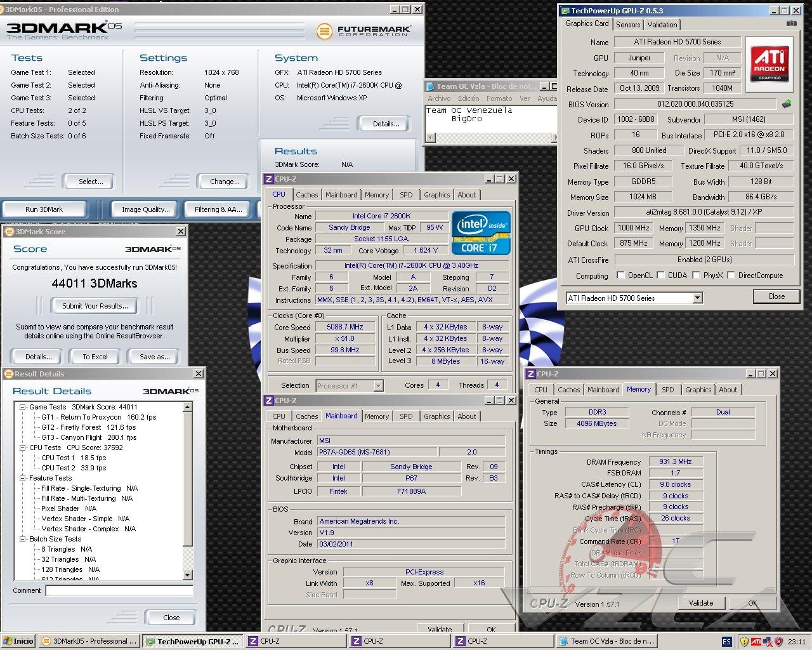Collapse the Feature Tests tree node
The image size is (812, 650).
point(23,478)
